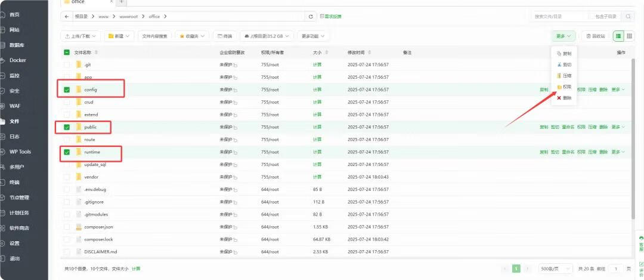Open the 首页 home sidebar item
Screen dimensions: 644x280
[x=14, y=15]
